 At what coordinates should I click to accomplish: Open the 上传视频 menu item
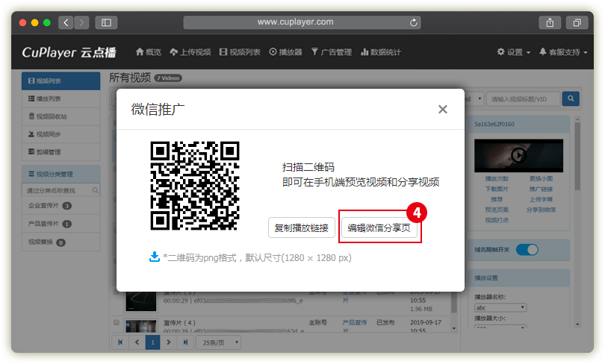[x=190, y=52]
